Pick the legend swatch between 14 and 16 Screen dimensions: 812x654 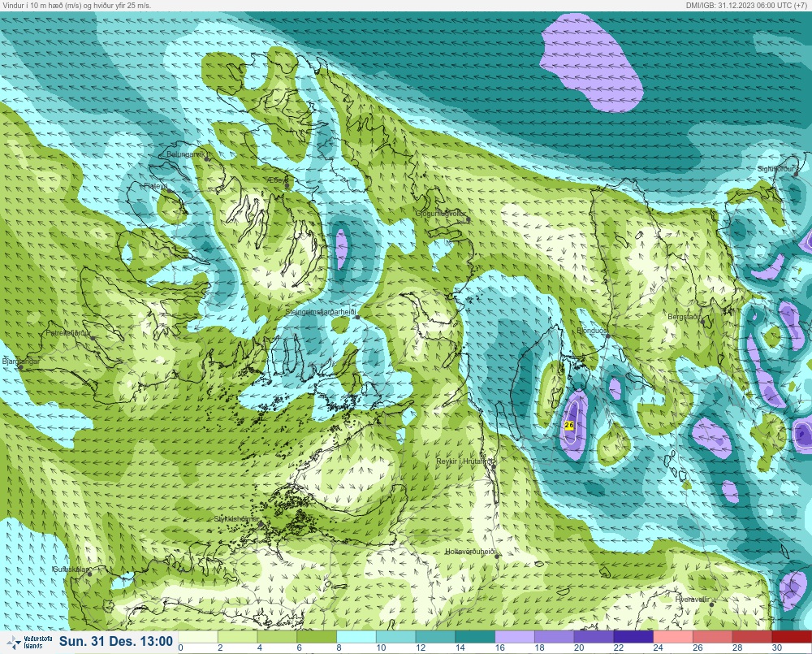click(x=475, y=636)
